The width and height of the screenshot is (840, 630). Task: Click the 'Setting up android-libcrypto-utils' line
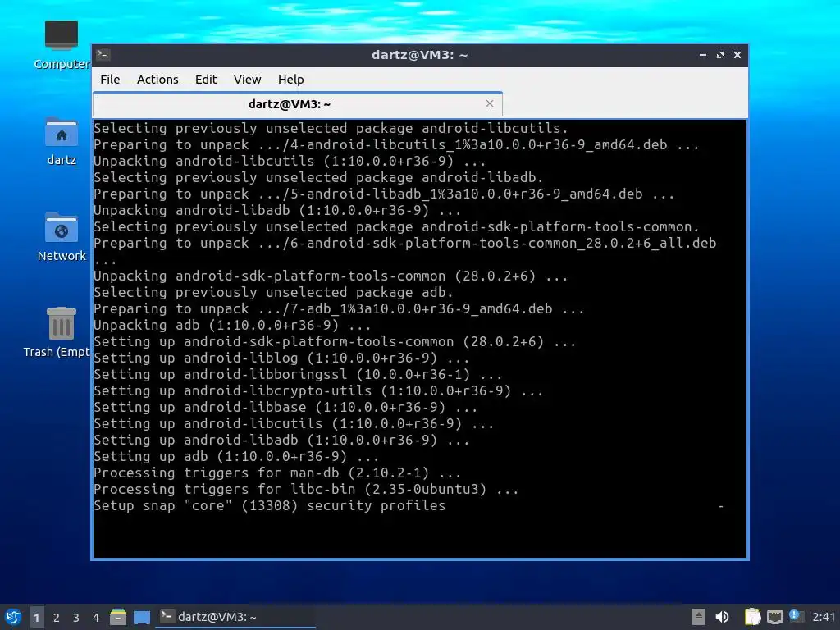(318, 390)
